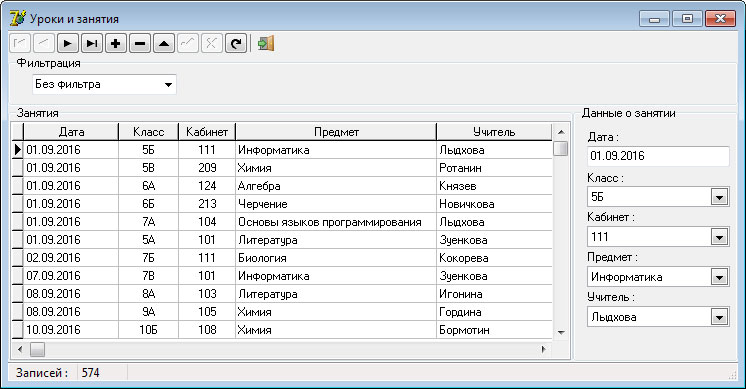Viewport: 746px width, 389px height.
Task: Select cabinet cell '213'
Action: [x=207, y=204]
